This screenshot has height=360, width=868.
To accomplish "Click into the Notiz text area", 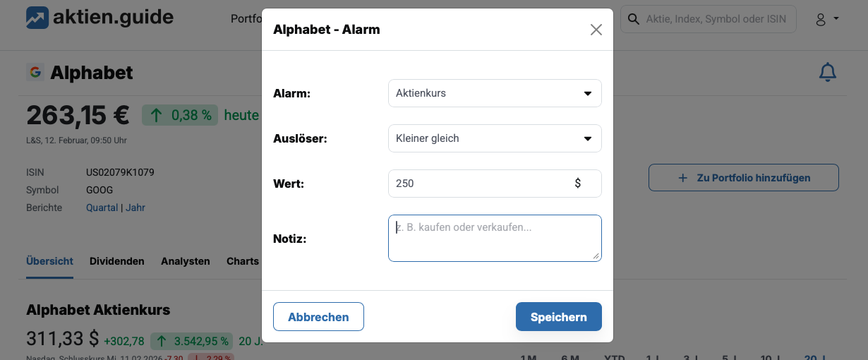I will point(495,239).
